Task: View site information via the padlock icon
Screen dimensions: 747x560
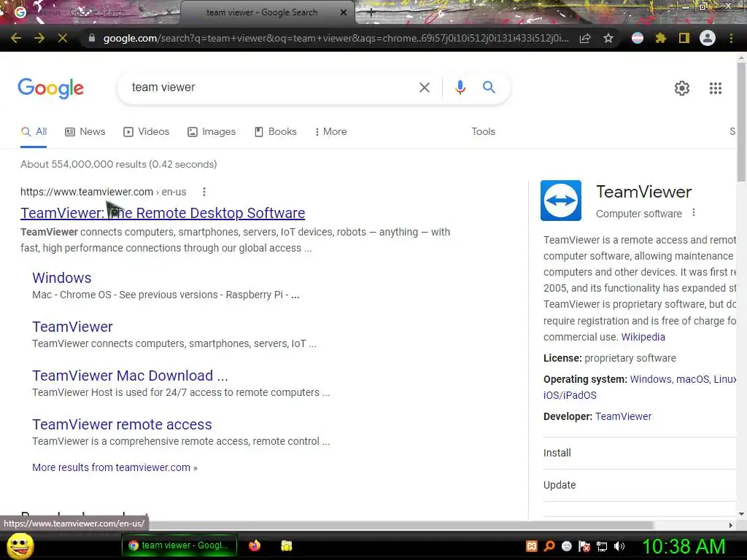Action: pyautogui.click(x=91, y=38)
